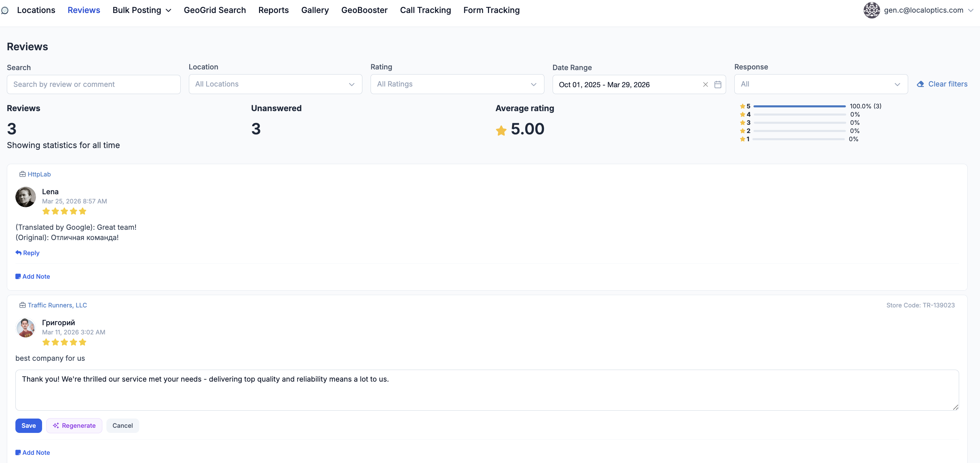Viewport: 980px width, 463px height.
Task: Click Regenerate to create new reply
Action: (x=74, y=425)
